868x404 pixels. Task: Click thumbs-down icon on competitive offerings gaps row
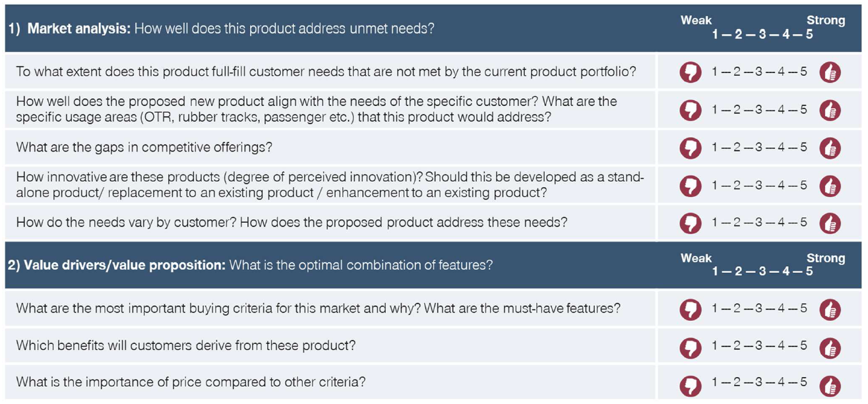point(691,148)
